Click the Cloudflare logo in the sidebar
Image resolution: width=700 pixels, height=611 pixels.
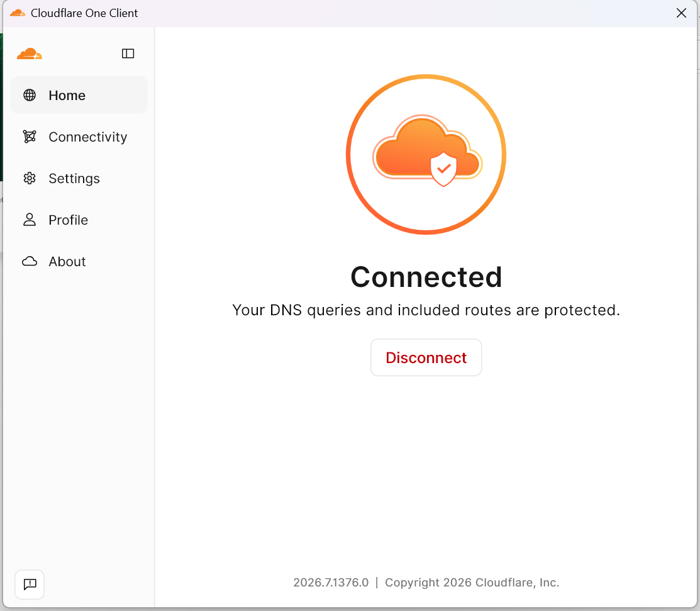point(30,53)
